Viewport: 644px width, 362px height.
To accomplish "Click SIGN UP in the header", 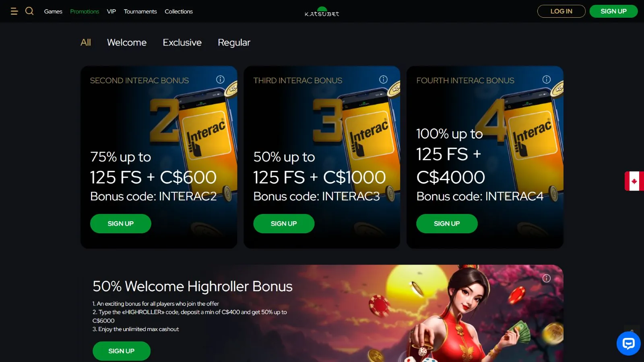I will tap(613, 11).
